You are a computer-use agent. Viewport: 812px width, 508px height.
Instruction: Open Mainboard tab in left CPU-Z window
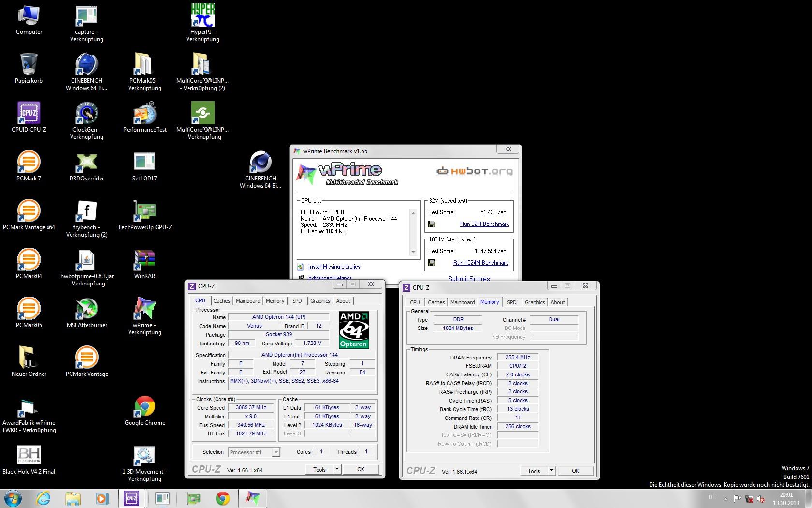point(248,301)
